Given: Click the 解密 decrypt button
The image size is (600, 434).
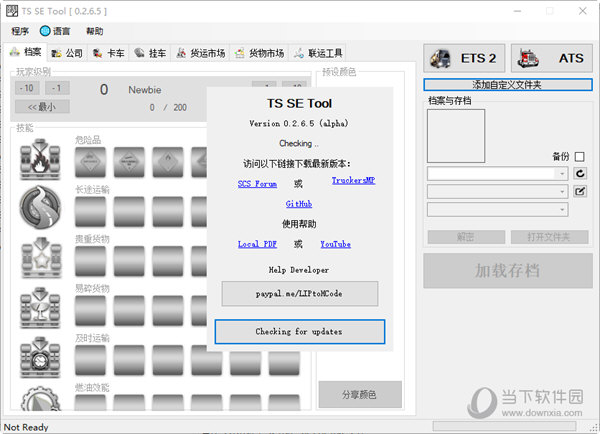Looking at the screenshot, I should pyautogui.click(x=466, y=237).
